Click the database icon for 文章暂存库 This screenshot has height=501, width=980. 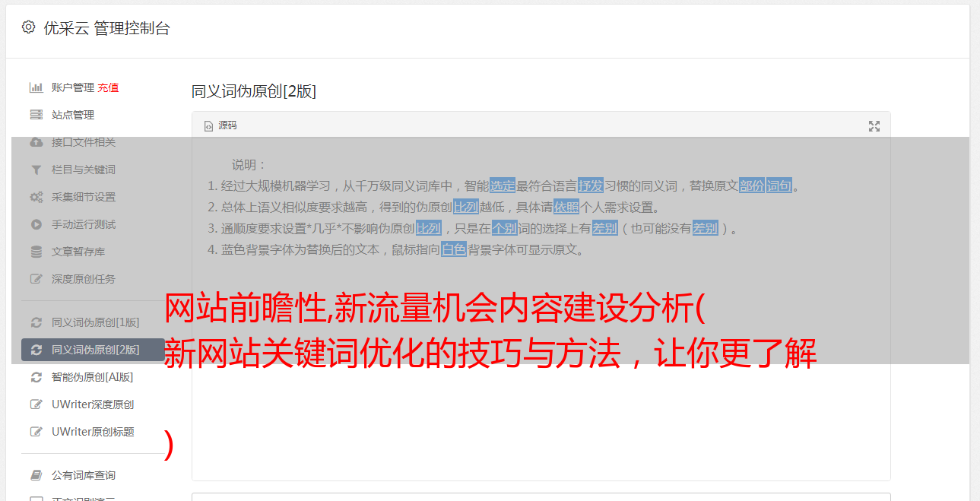[36, 252]
